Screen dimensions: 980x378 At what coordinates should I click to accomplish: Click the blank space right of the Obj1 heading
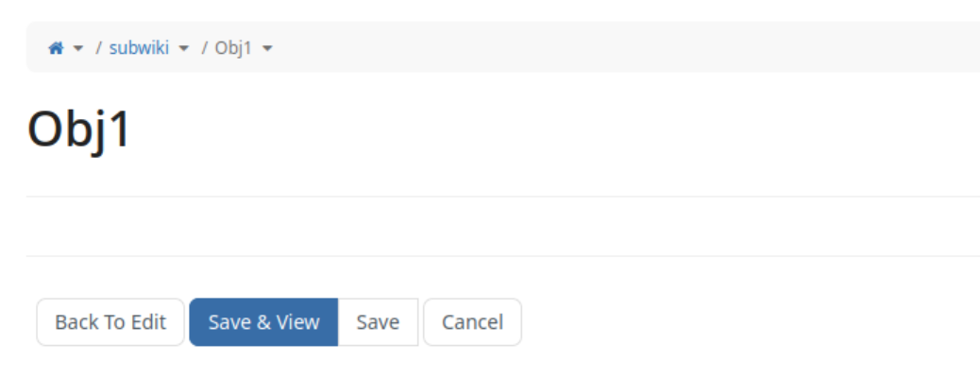pyautogui.click(x=566, y=129)
